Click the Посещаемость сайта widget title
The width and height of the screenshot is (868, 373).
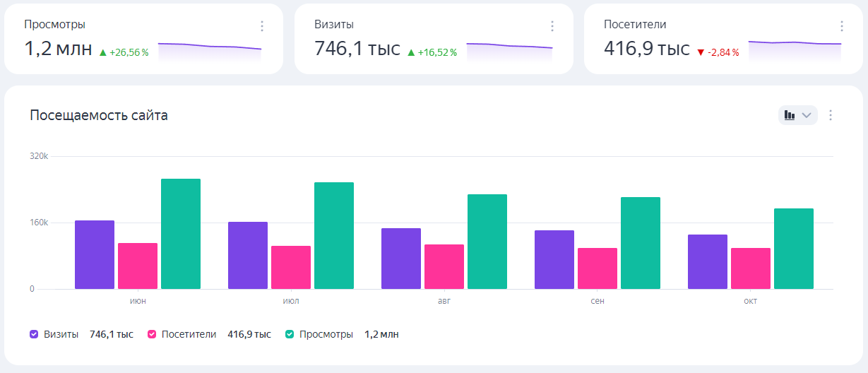point(99,115)
